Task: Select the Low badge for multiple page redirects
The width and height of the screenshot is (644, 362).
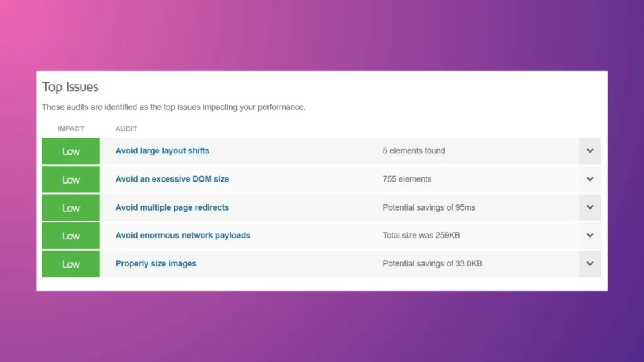Action: 70,207
